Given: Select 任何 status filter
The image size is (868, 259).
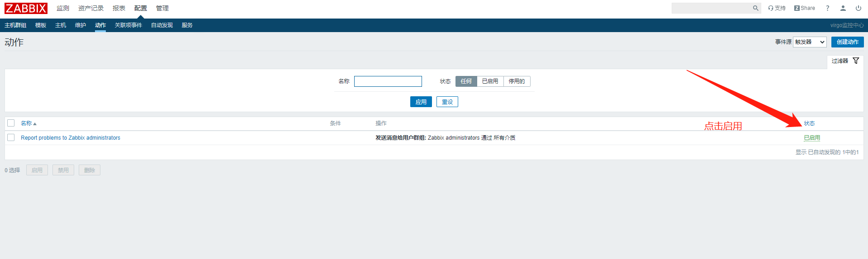Looking at the screenshot, I should [466, 81].
